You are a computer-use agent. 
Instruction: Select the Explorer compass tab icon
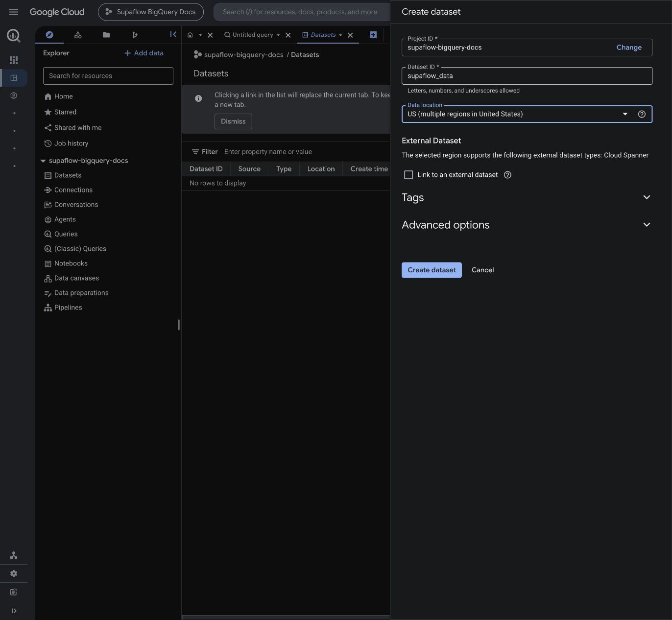pyautogui.click(x=49, y=35)
